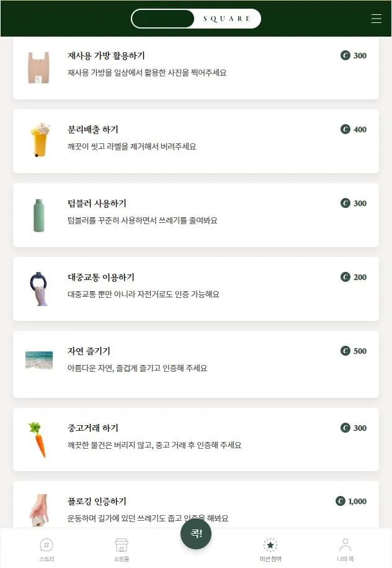Click the mint tumbler bottle image
This screenshot has width=392, height=568.
tap(39, 214)
